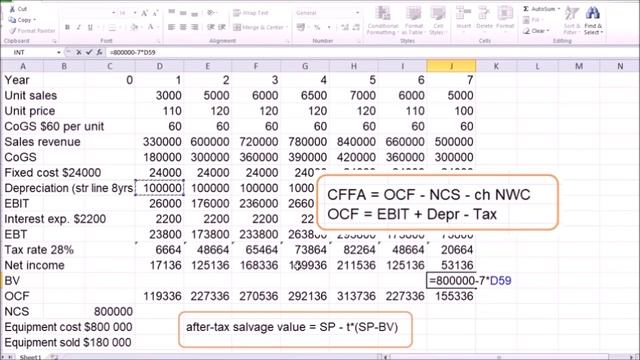
Task: Click the cell with value 119336
Action: pyautogui.click(x=162, y=296)
